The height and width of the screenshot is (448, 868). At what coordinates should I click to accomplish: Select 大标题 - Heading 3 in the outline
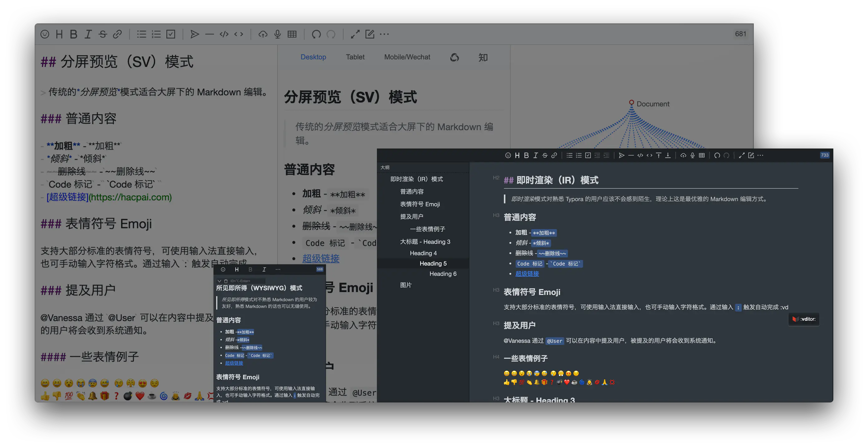[x=425, y=242]
